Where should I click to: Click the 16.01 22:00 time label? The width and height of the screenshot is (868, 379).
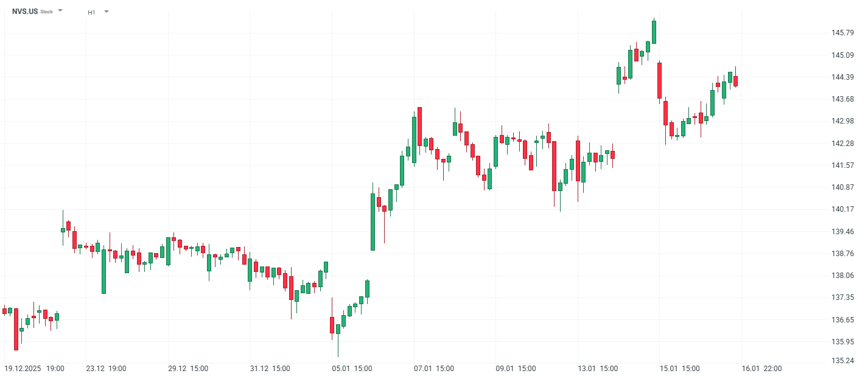point(761,369)
